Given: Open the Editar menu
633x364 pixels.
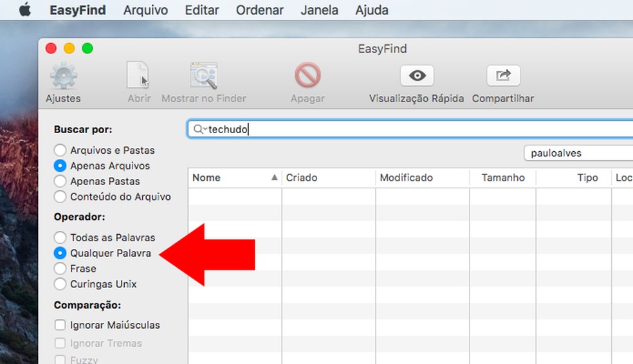Looking at the screenshot, I should 202,10.
